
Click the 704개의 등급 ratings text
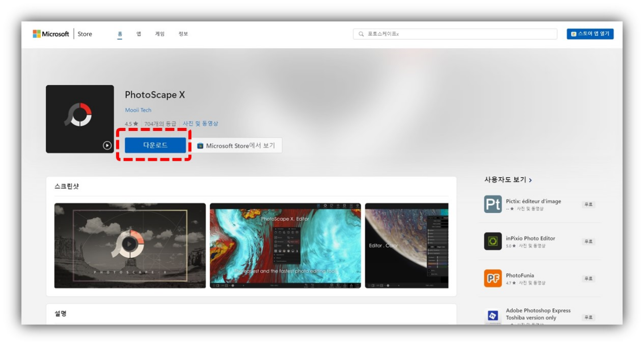(161, 123)
